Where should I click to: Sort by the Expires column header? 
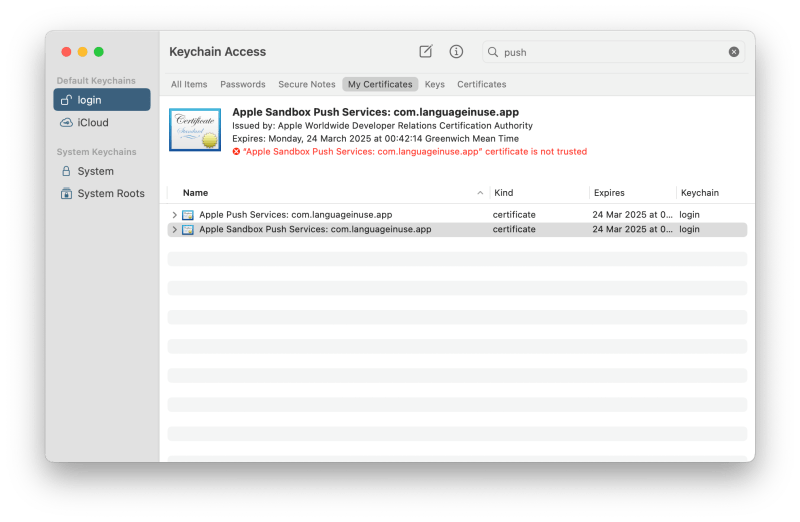tap(609, 193)
